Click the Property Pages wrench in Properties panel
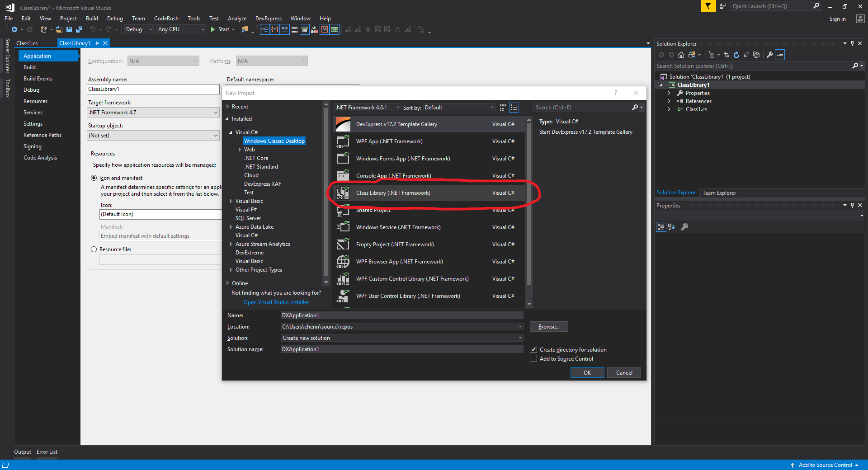The width and height of the screenshot is (868, 470). tap(684, 227)
